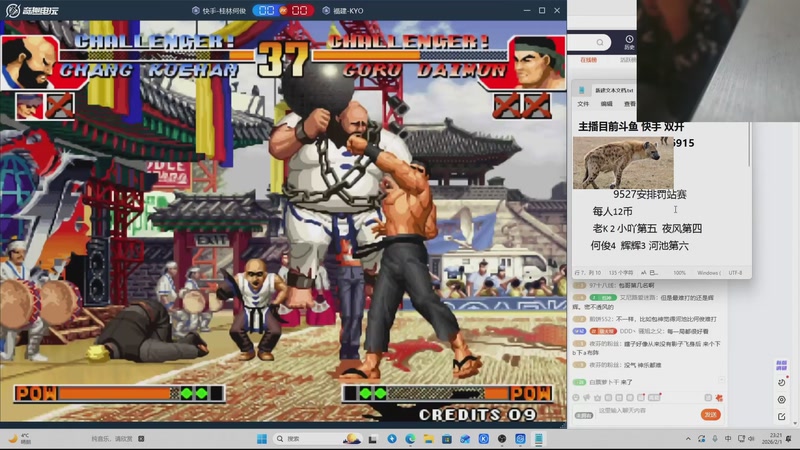Click the Notepad text line 每人12币
The width and height of the screenshot is (800, 450).
pyautogui.click(x=612, y=211)
